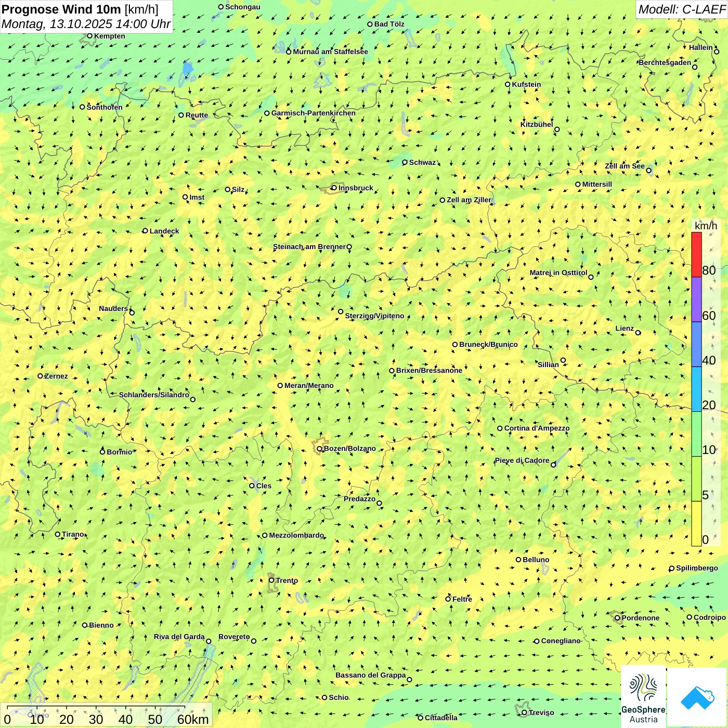The height and width of the screenshot is (728, 728).
Task: Click the Bruneck/Brunico marker
Action: click(x=454, y=344)
